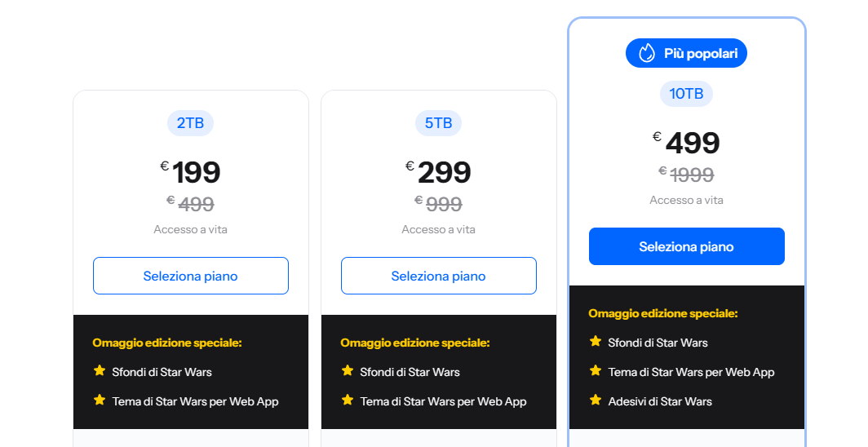Click the €499 price on 10TB plan
This screenshot has height=447, width=868.
pyautogui.click(x=690, y=143)
